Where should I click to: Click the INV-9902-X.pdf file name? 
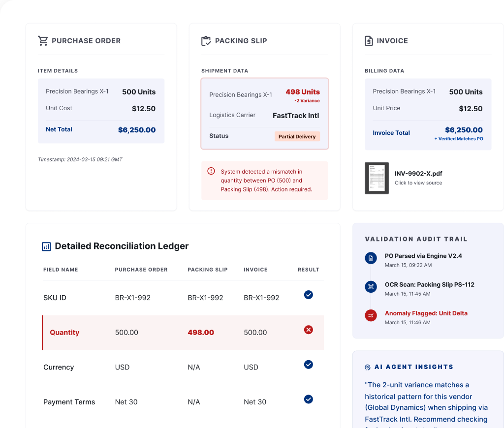click(x=418, y=174)
